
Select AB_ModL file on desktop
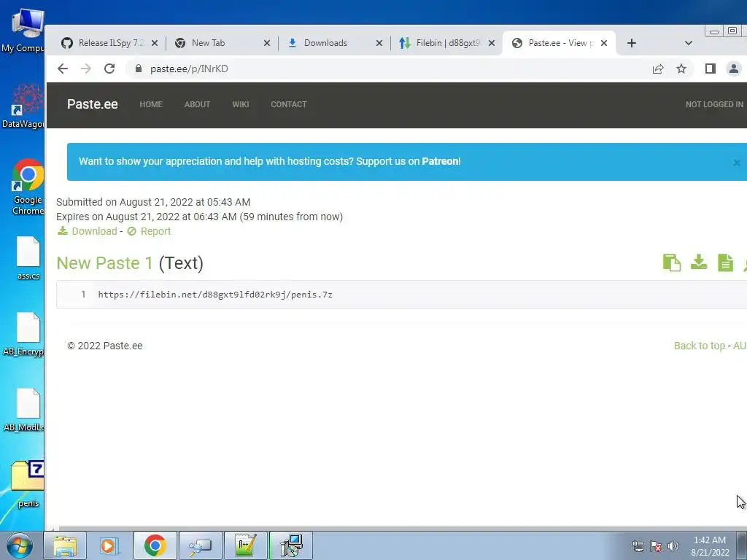point(25,410)
